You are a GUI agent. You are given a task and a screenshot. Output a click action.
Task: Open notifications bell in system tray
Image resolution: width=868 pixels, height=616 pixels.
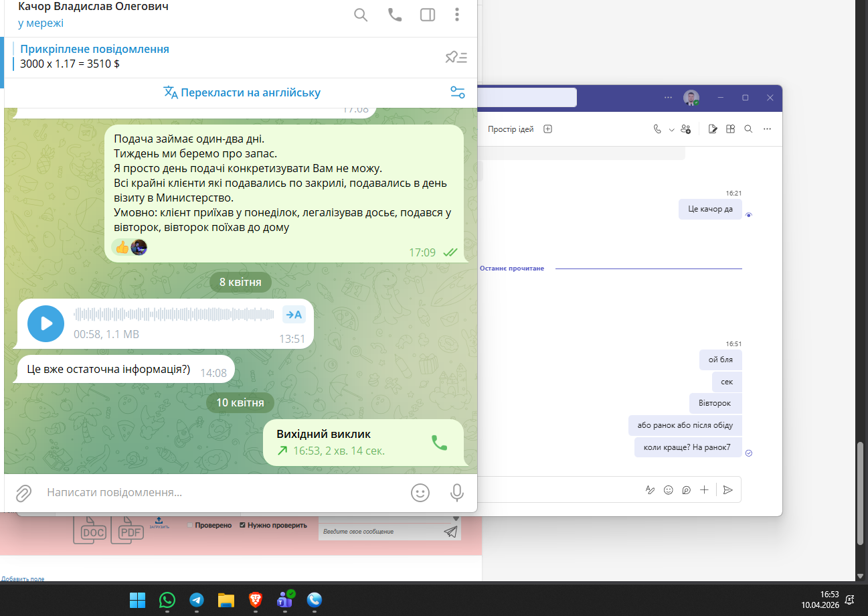[850, 600]
